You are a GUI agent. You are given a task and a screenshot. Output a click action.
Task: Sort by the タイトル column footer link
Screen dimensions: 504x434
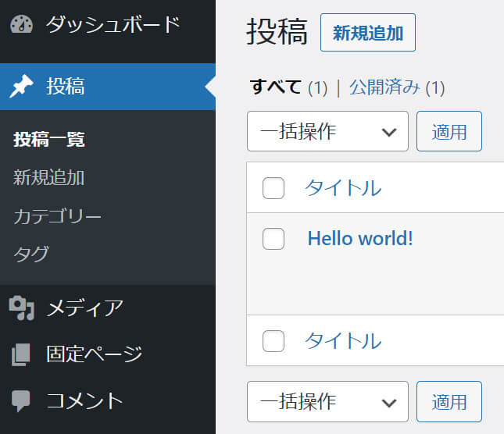coord(343,341)
